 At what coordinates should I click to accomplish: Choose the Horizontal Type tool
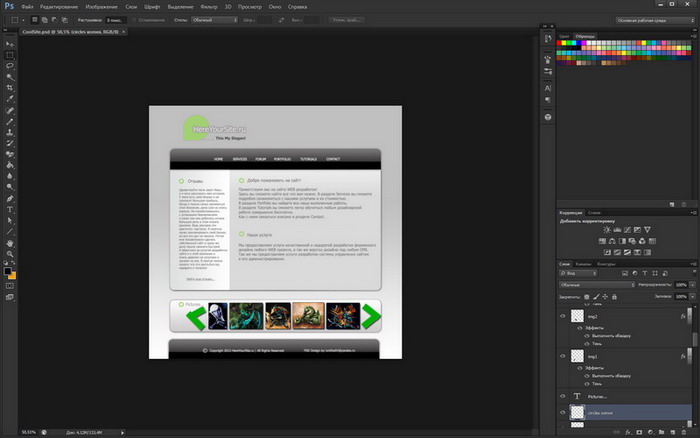click(10, 209)
